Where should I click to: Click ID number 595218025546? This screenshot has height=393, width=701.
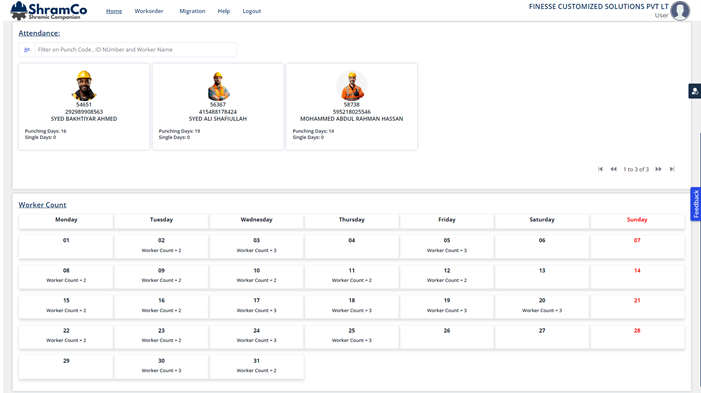coord(352,112)
